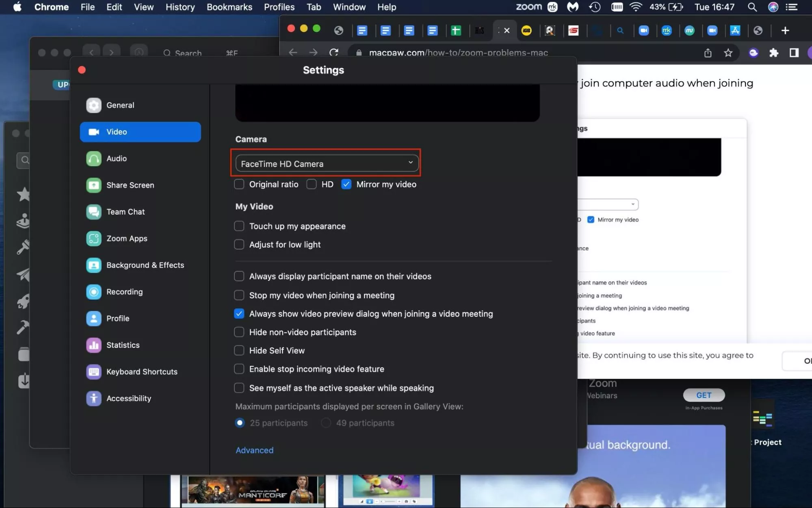Bookmark page with the star icon
812x508 pixels.
point(728,53)
